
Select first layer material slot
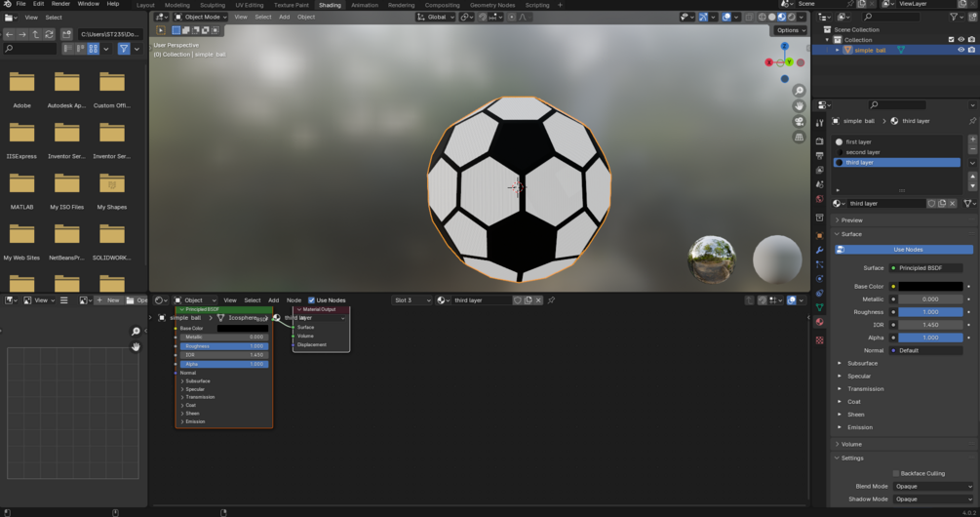(897, 141)
